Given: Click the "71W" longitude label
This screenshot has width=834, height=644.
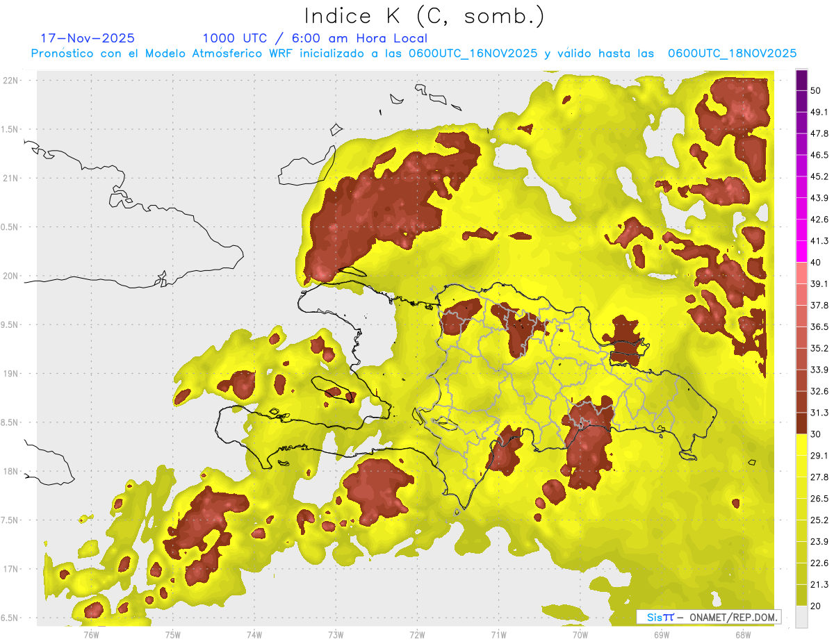Looking at the screenshot, I should pyautogui.click(x=498, y=634).
